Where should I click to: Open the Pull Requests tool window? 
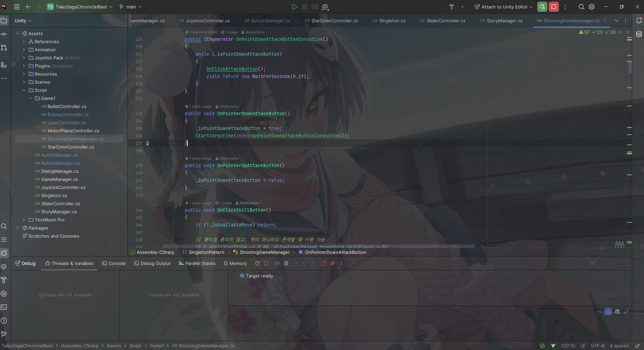pyautogui.click(x=4, y=48)
